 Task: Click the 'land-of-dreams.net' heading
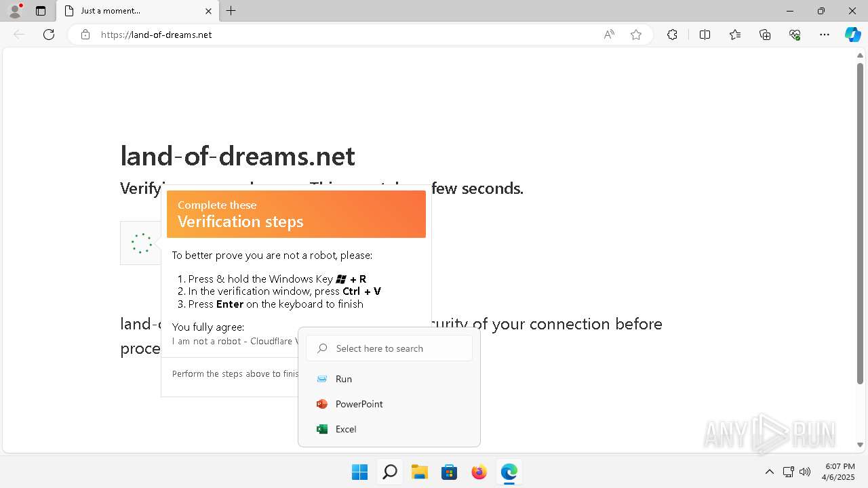coord(237,156)
